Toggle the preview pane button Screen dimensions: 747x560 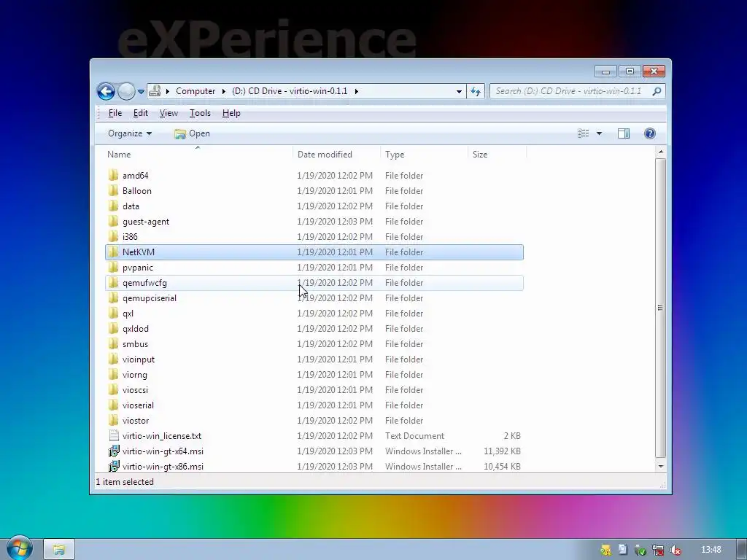624,133
